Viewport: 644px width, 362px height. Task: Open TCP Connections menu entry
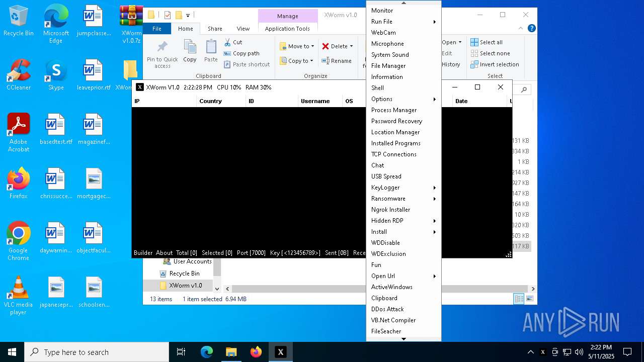pyautogui.click(x=404, y=154)
